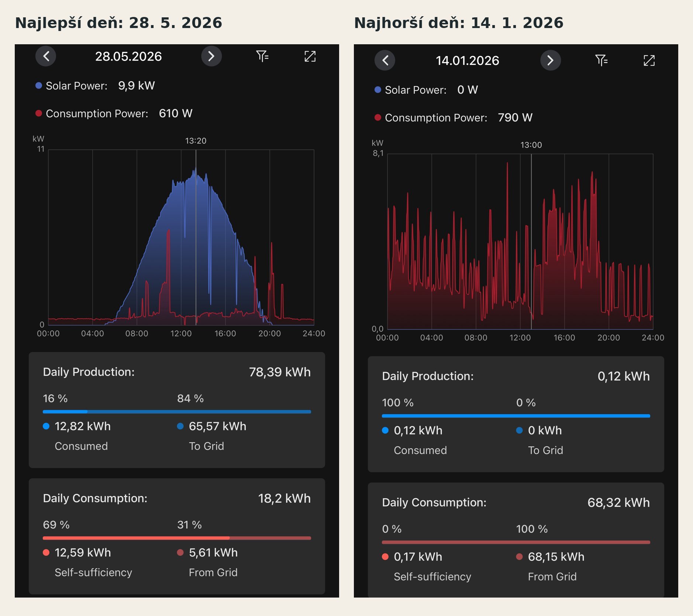Select the 13:20 marker on May chart
The width and height of the screenshot is (693, 616).
click(196, 141)
